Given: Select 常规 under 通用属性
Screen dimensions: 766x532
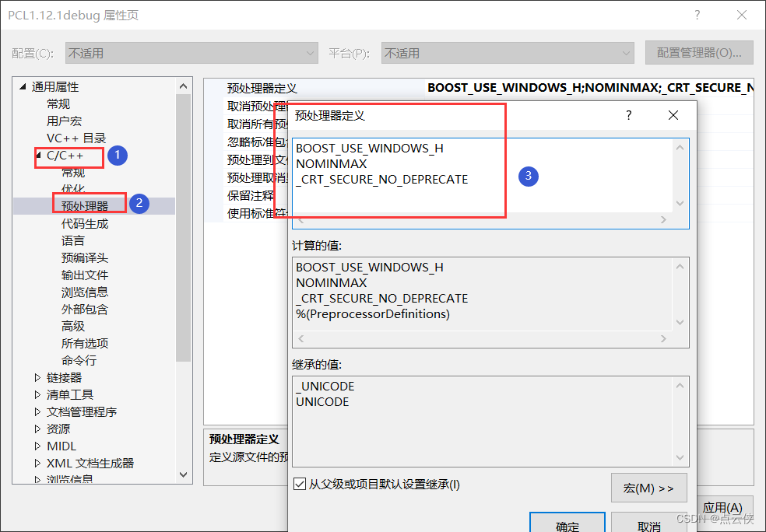Looking at the screenshot, I should (x=58, y=104).
